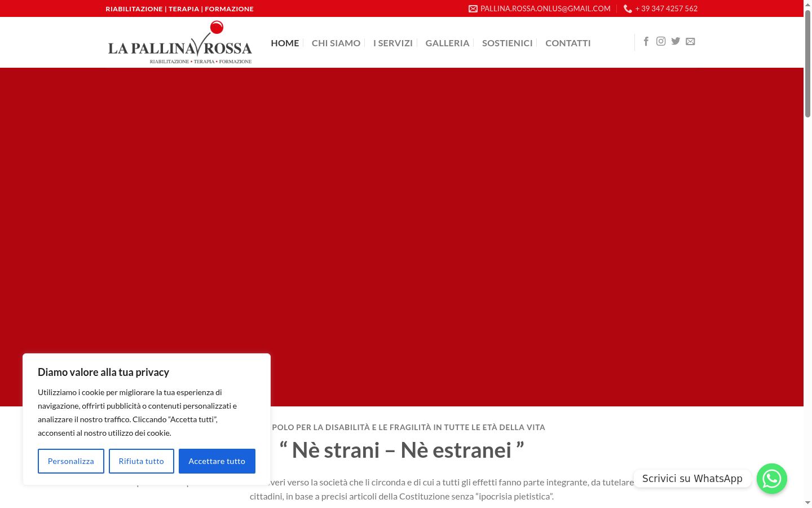This screenshot has height=508, width=812.
Task: Click the scrollbar down arrow
Action: pos(807,503)
